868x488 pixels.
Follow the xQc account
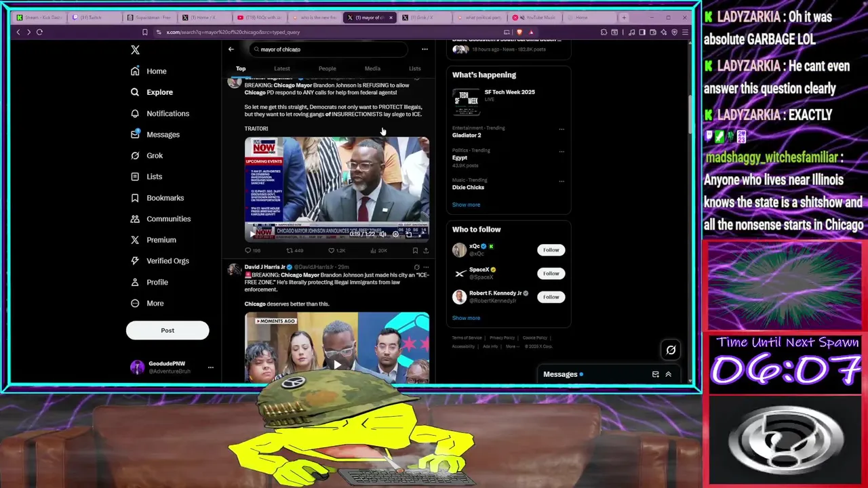551,250
